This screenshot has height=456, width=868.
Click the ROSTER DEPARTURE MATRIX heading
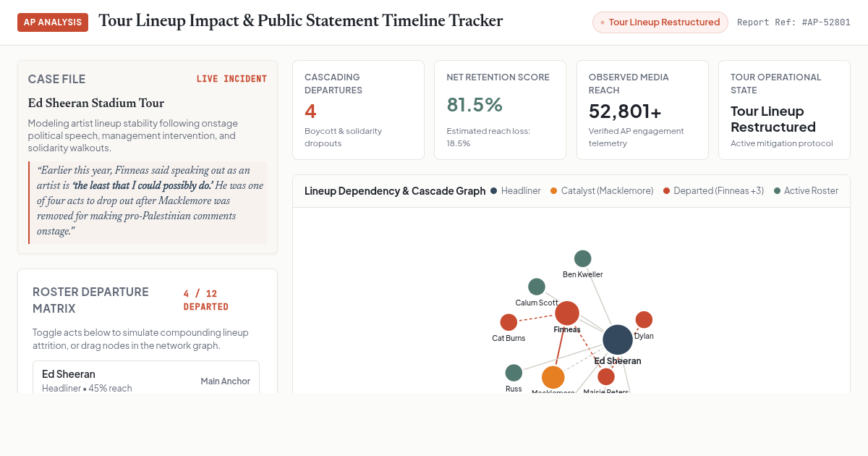(90, 300)
